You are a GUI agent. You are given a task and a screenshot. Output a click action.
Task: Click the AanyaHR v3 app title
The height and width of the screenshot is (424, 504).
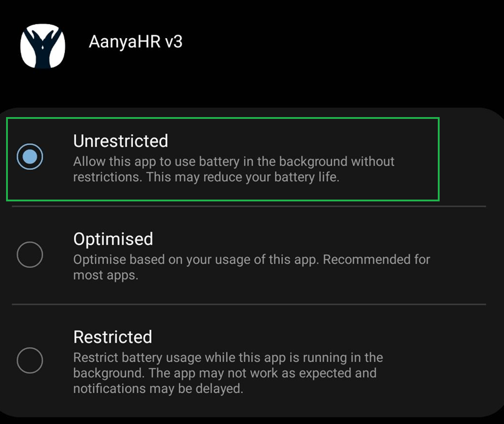tap(135, 42)
